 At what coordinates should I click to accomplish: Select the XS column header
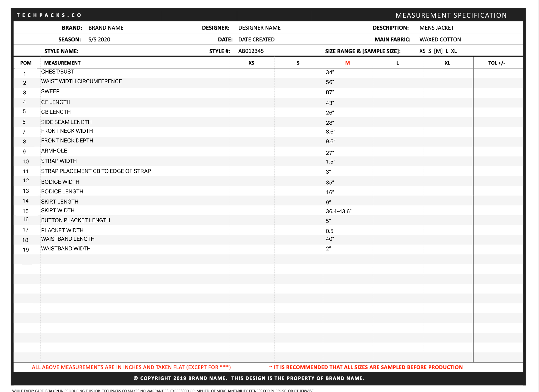coord(251,63)
